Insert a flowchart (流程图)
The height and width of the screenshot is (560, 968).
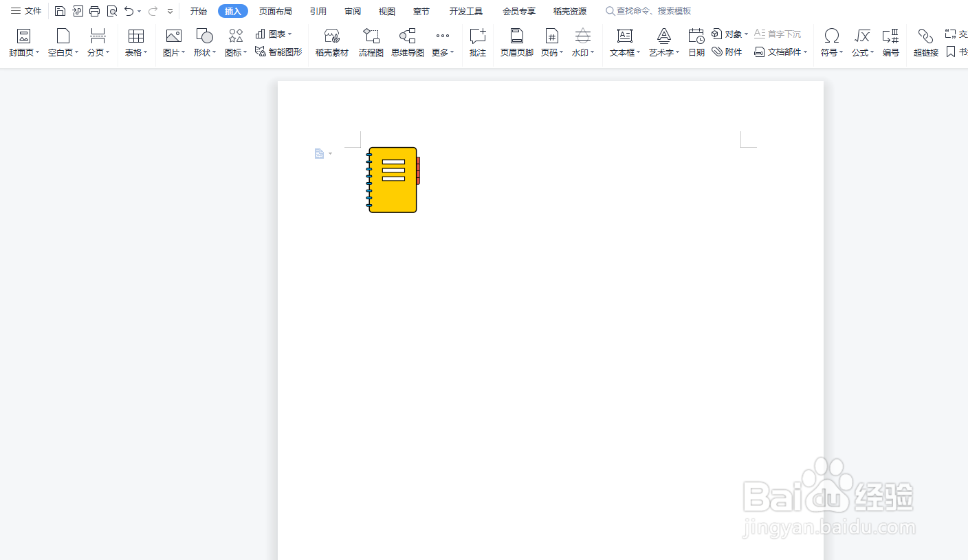(x=371, y=43)
